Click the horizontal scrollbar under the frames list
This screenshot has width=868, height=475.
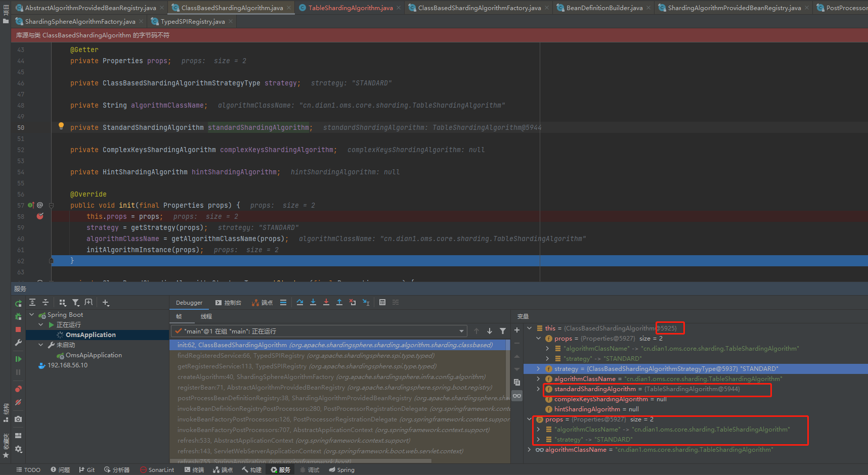coord(300,461)
